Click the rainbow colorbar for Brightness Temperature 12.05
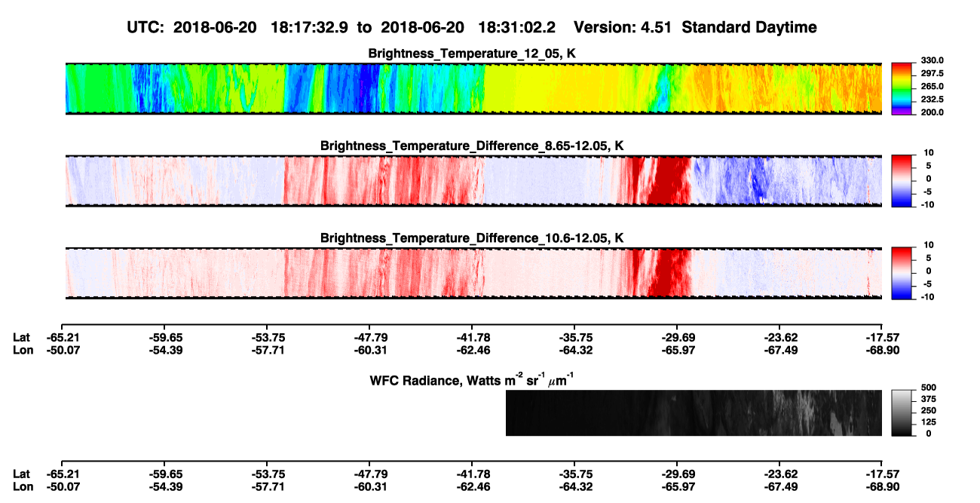This screenshot has width=980, height=503. pyautogui.click(x=902, y=88)
